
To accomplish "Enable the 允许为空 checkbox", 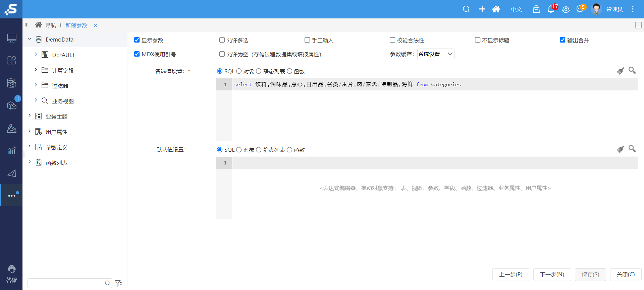I will [222, 54].
